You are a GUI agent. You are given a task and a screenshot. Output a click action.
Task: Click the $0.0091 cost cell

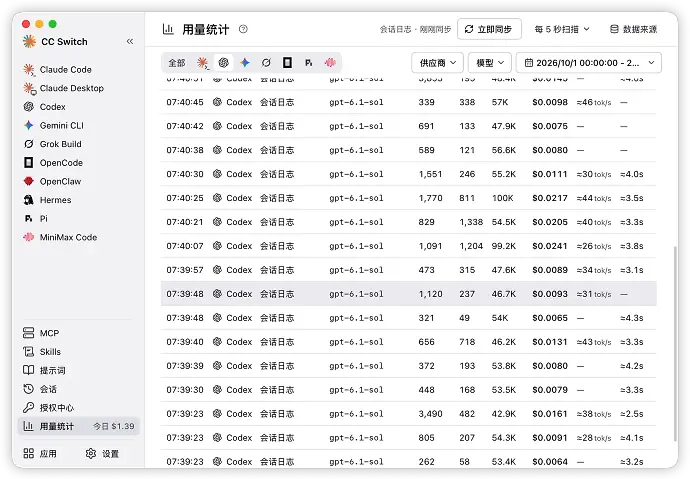click(x=550, y=438)
